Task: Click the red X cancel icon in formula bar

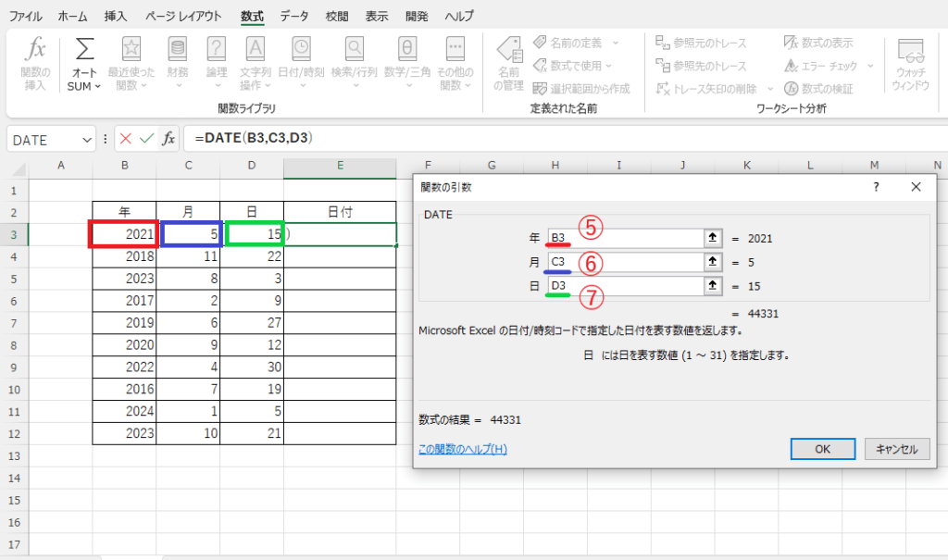Action: point(126,139)
